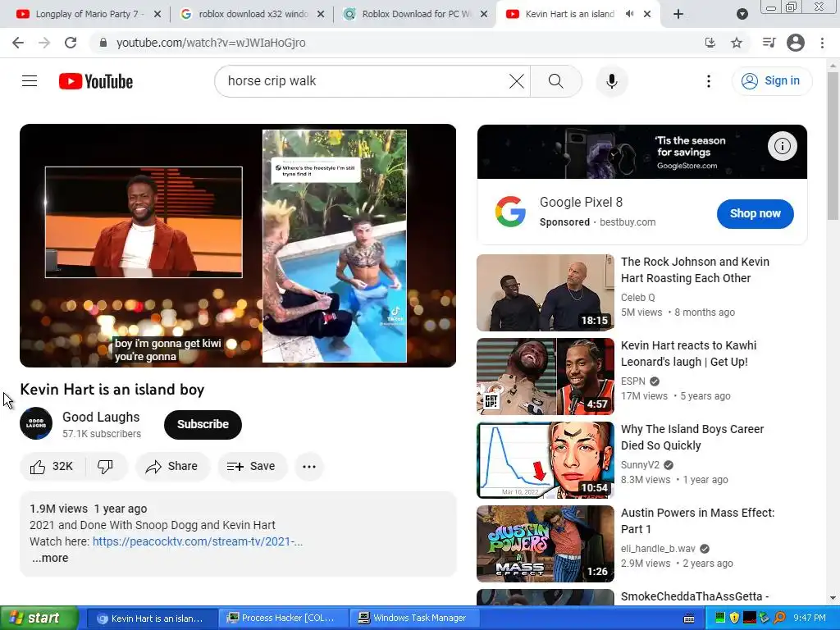Viewport: 840px width, 630px height.
Task: Click the Kevin Hart Chrome taskbar item
Action: (151, 619)
